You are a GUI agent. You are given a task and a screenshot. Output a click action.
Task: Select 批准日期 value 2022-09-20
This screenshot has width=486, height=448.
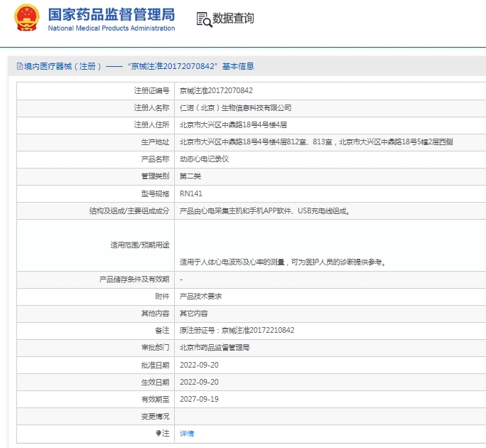pos(199,365)
